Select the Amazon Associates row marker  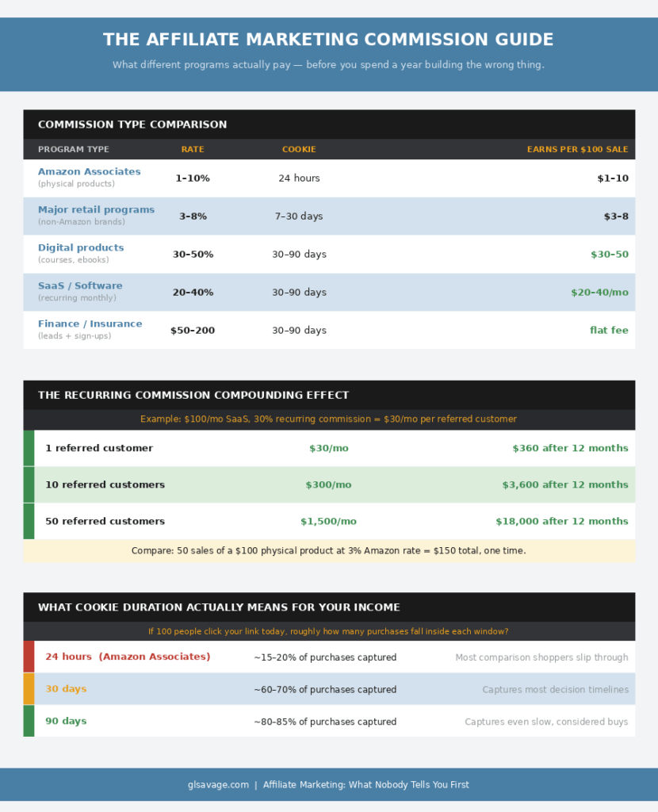coord(90,171)
